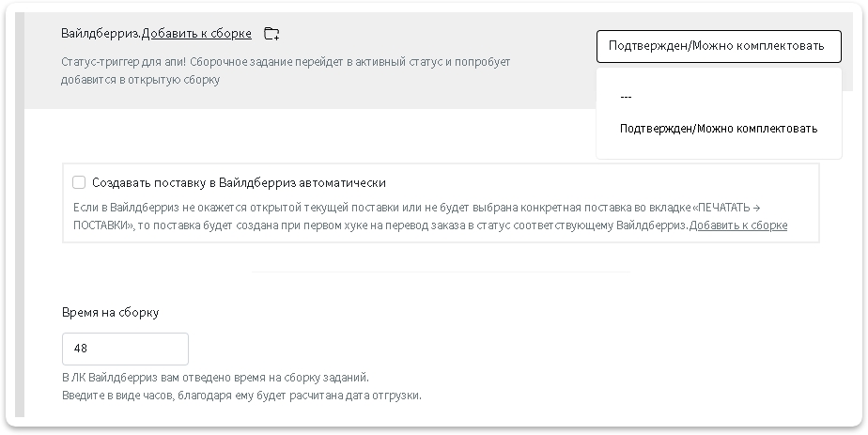Click the "Время на сборку" field label
This screenshot has height=435, width=868.
pos(110,313)
